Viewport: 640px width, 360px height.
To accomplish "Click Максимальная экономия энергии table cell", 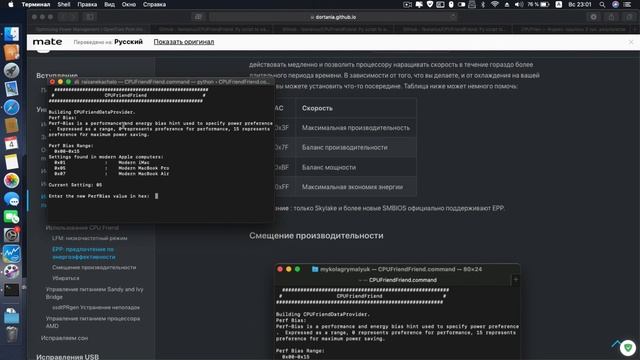I will [x=356, y=187].
